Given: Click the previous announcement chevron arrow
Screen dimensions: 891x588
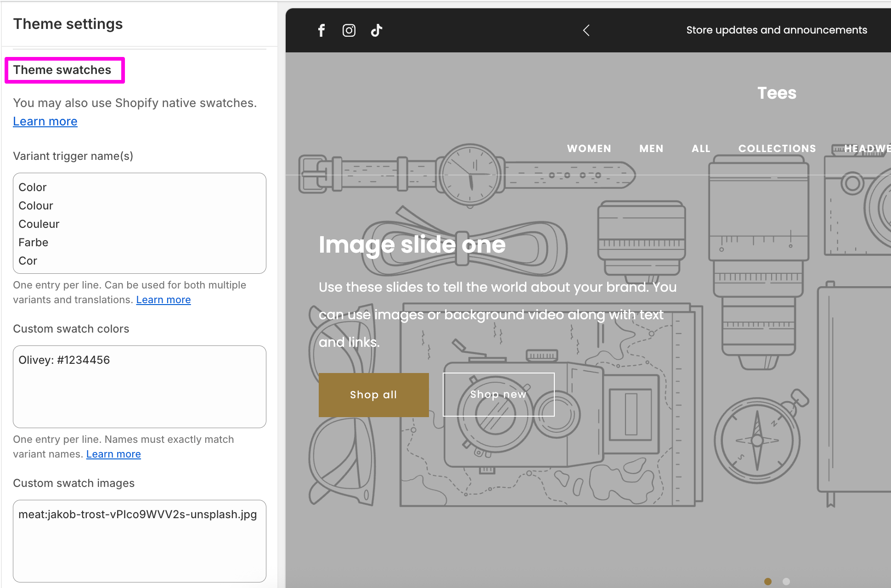Looking at the screenshot, I should point(586,30).
